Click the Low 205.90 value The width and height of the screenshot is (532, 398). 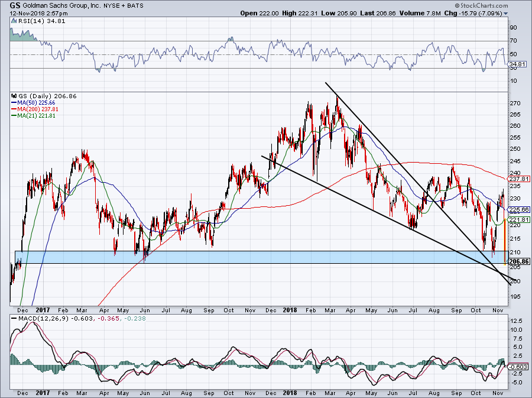click(339, 13)
